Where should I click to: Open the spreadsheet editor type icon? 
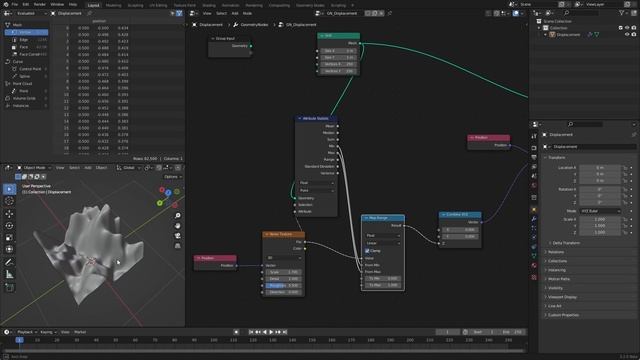[7, 13]
